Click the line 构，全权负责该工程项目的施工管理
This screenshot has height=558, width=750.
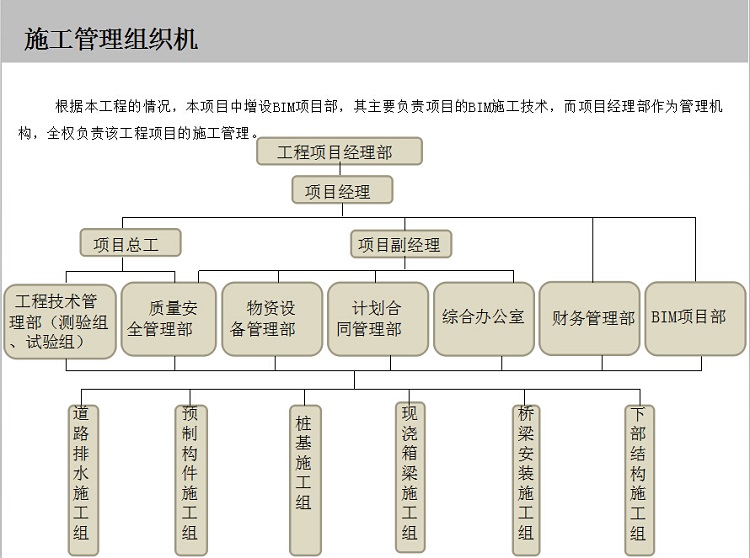click(138, 133)
